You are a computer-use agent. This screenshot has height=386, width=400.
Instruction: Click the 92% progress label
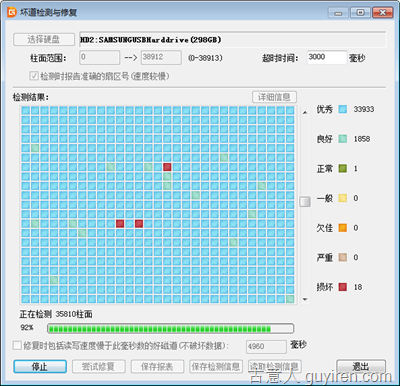[27, 327]
